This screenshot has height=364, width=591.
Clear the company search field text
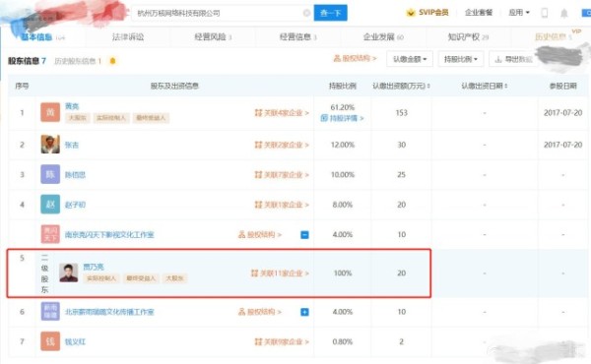click(x=306, y=13)
